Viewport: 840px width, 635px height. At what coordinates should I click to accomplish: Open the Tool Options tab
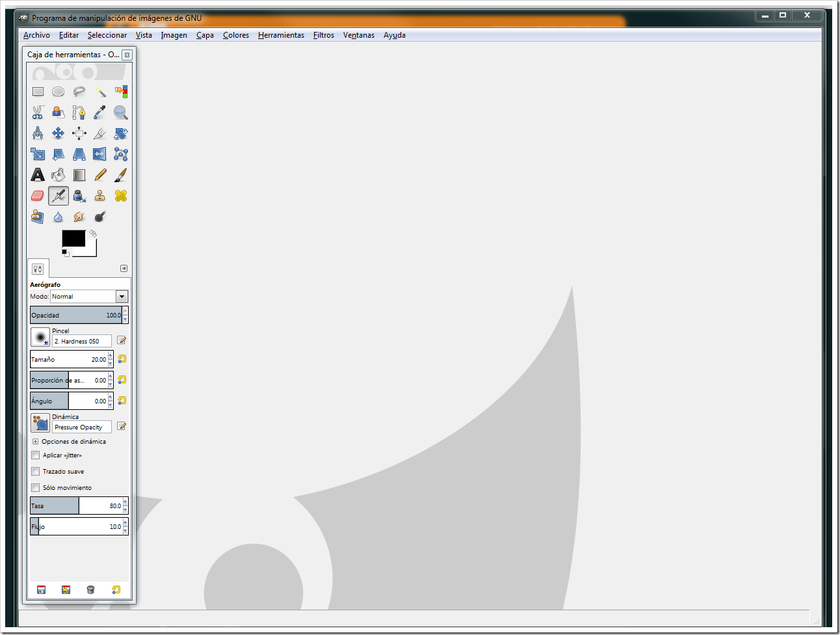coord(38,269)
